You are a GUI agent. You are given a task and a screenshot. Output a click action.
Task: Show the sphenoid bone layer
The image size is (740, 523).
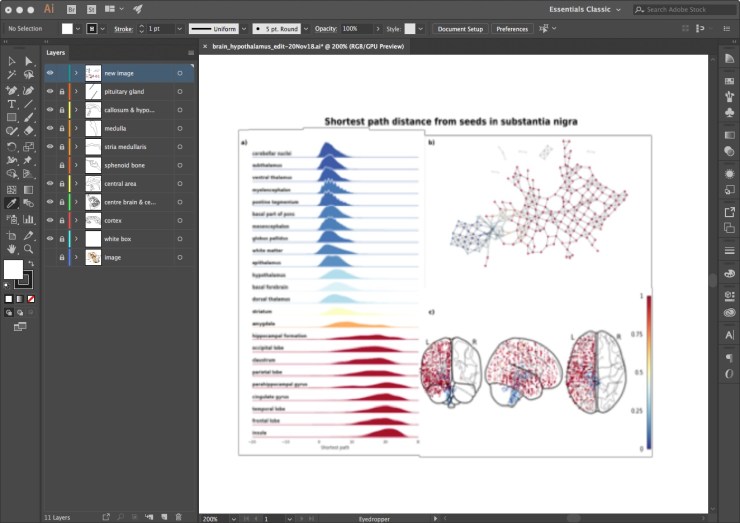click(x=50, y=165)
